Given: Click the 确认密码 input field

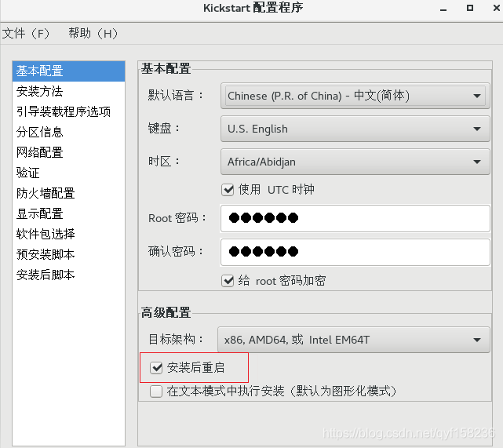Looking at the screenshot, I should click(x=355, y=252).
